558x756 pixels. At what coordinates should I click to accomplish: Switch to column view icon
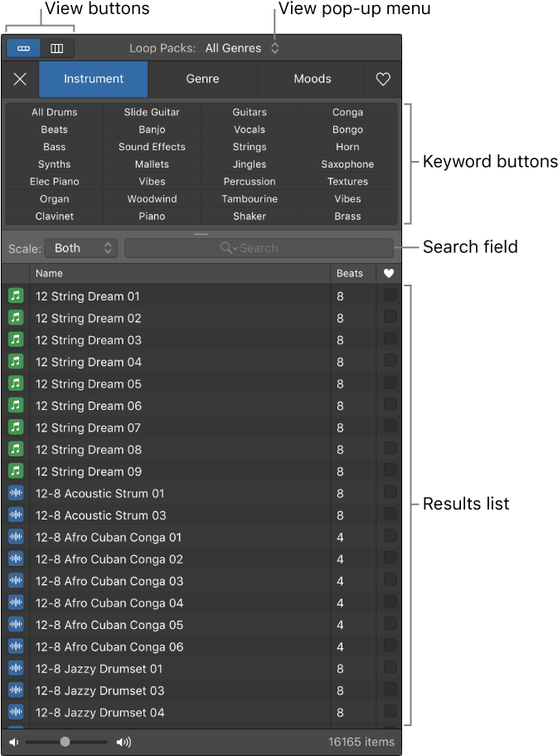(x=57, y=48)
